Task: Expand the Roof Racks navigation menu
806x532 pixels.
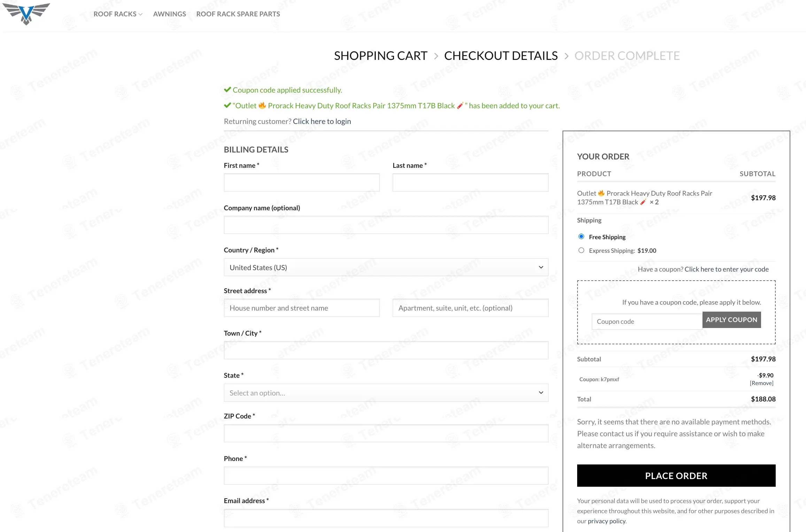Action: click(x=118, y=14)
